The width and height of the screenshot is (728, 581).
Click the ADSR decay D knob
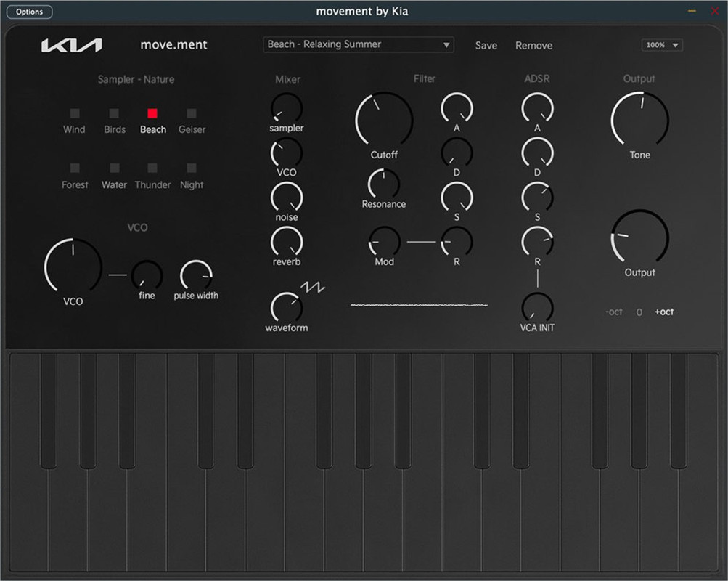coord(537,153)
